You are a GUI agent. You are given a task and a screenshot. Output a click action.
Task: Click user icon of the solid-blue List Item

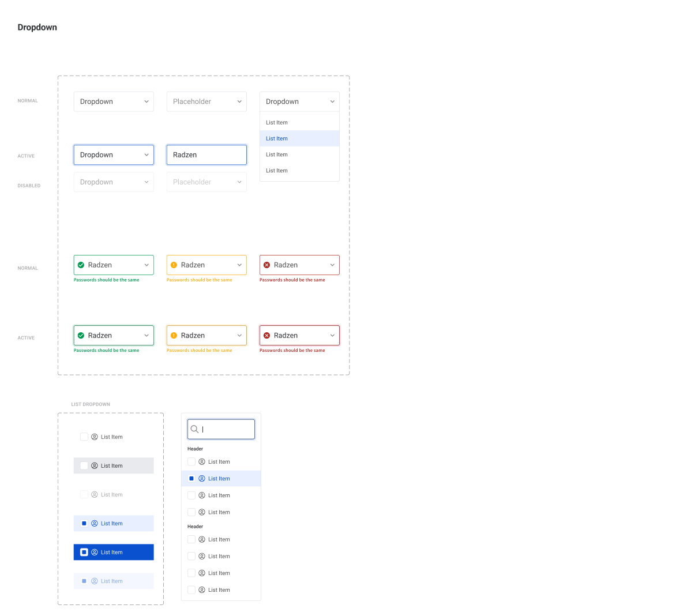click(x=95, y=552)
